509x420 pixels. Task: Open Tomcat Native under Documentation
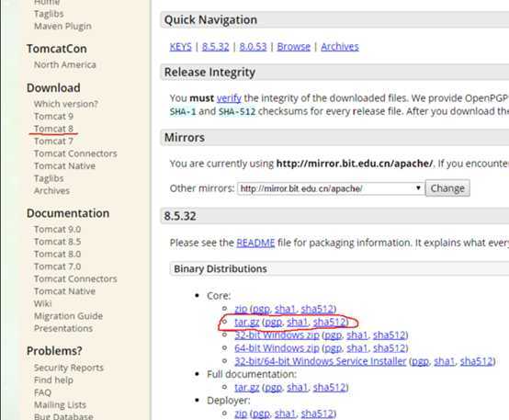coord(64,291)
